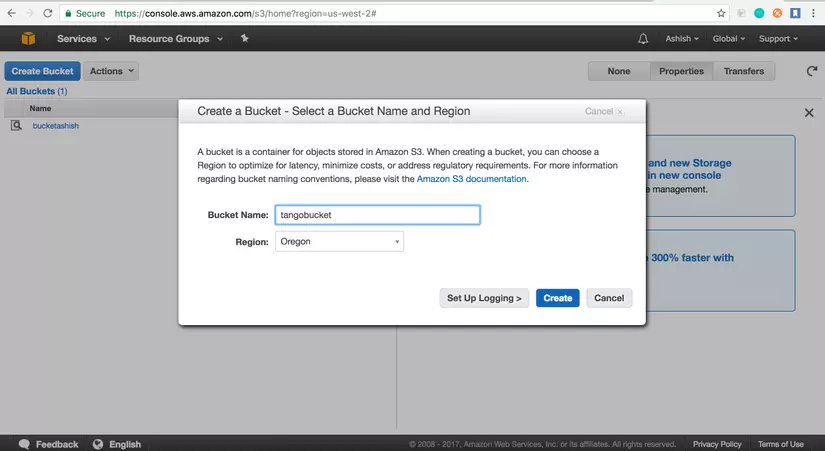Click the AWS cube logo icon
The width and height of the screenshot is (825, 451).
28,38
